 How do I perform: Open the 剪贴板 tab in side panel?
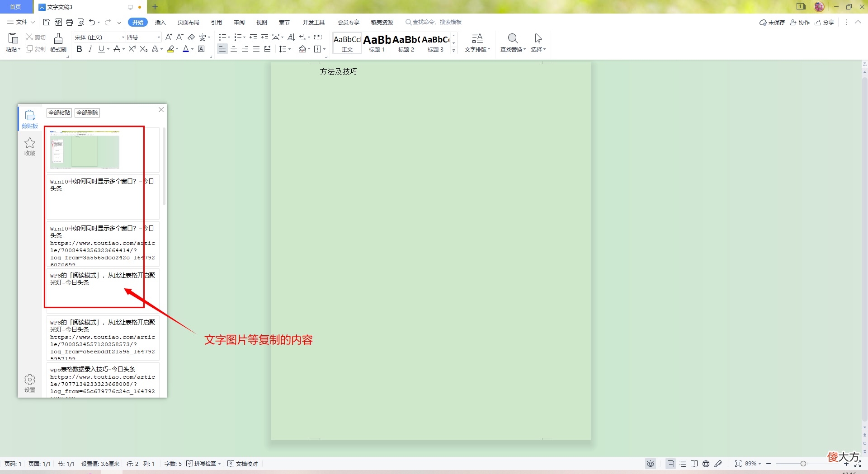[x=30, y=119]
